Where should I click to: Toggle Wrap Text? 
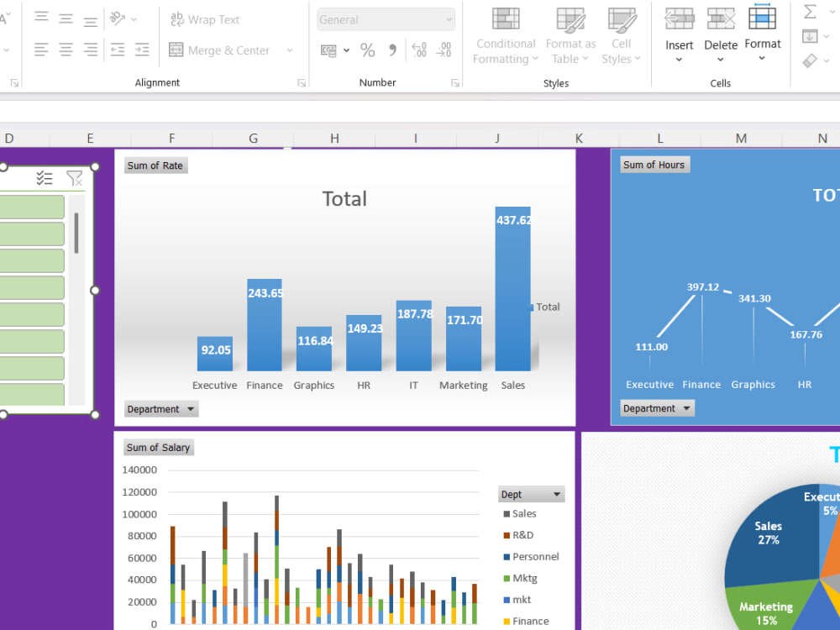coord(205,19)
